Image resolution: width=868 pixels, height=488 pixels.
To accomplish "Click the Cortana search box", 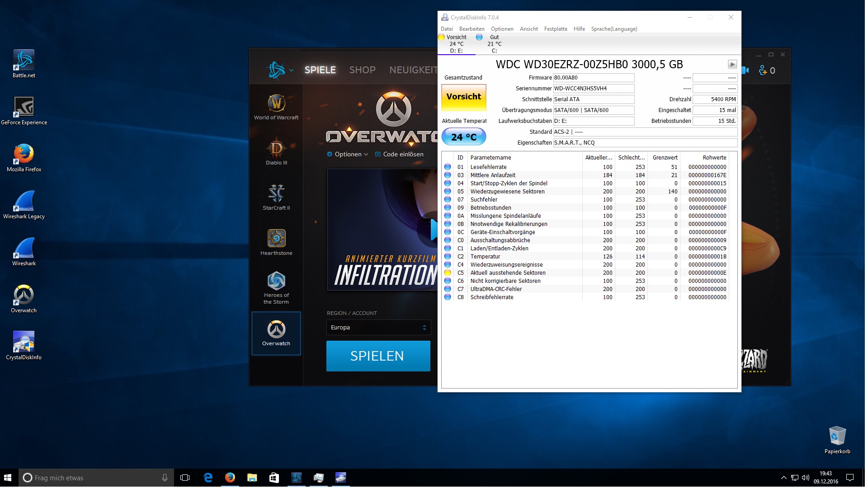I will (96, 478).
